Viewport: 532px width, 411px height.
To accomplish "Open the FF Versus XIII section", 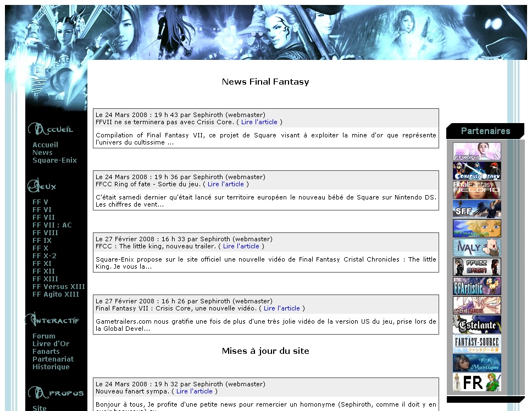I will [x=59, y=287].
